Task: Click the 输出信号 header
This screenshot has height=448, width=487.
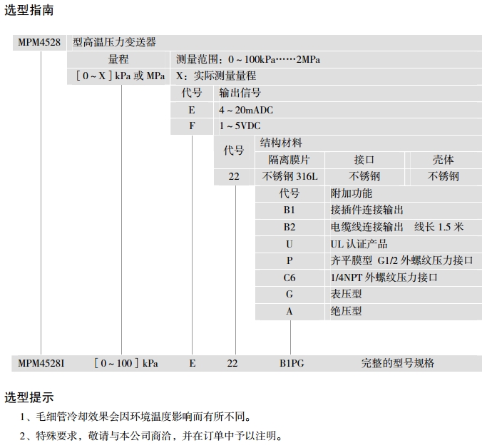Action: (x=240, y=93)
